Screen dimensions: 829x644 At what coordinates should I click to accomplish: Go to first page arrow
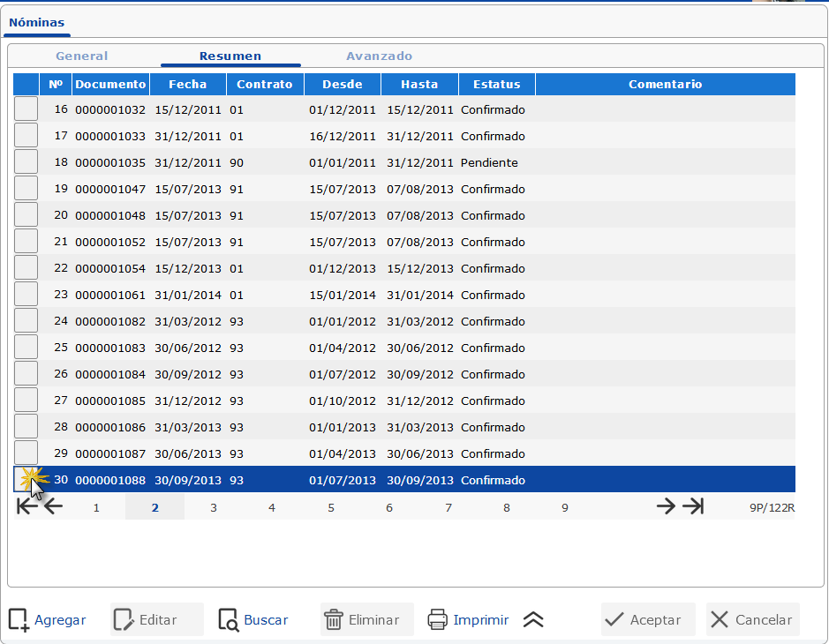click(27, 506)
